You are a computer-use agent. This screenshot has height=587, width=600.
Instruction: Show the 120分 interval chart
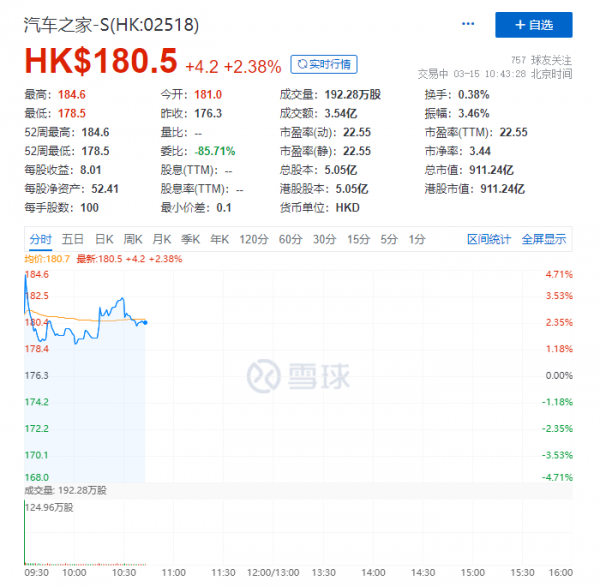click(254, 239)
